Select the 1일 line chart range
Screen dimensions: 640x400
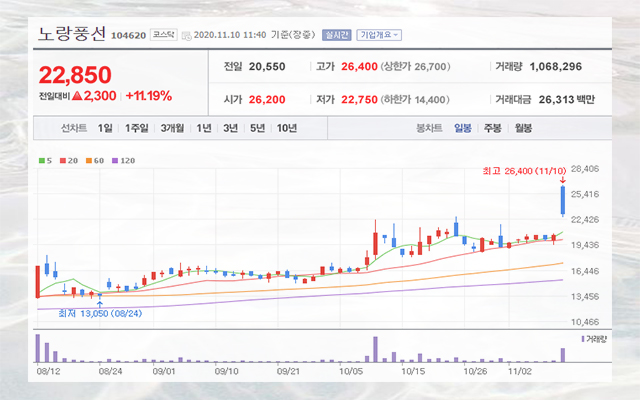[x=105, y=128]
